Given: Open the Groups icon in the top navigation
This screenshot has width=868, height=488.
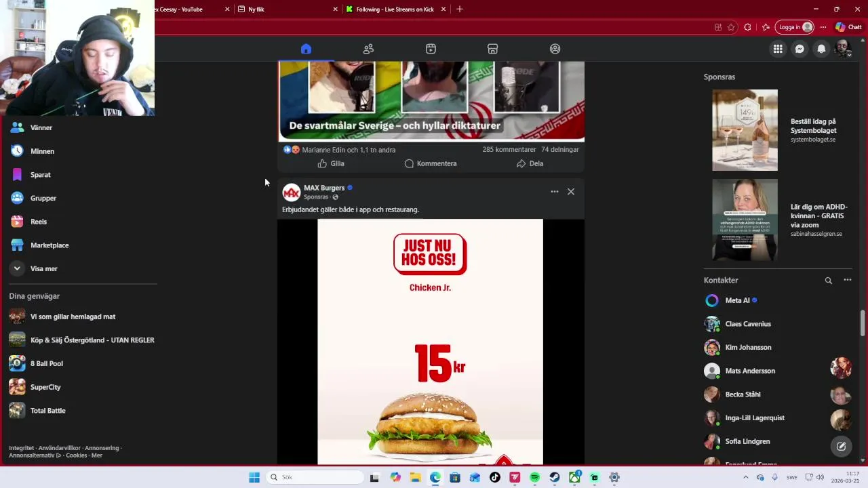Looking at the screenshot, I should 555,49.
